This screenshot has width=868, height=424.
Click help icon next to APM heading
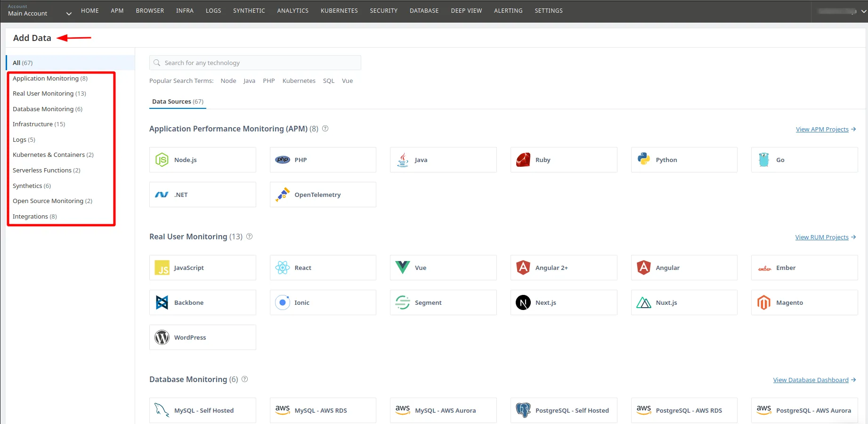(x=325, y=129)
